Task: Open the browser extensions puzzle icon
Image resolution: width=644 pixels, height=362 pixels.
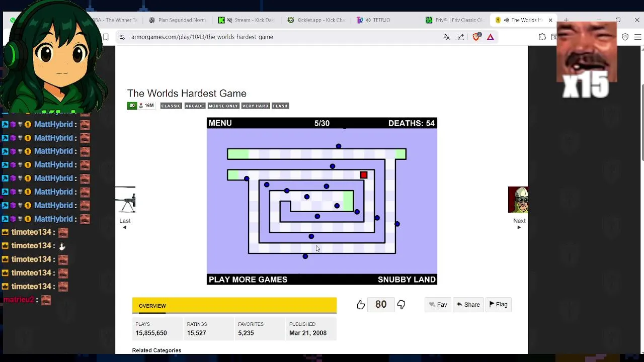Action: pyautogui.click(x=542, y=37)
